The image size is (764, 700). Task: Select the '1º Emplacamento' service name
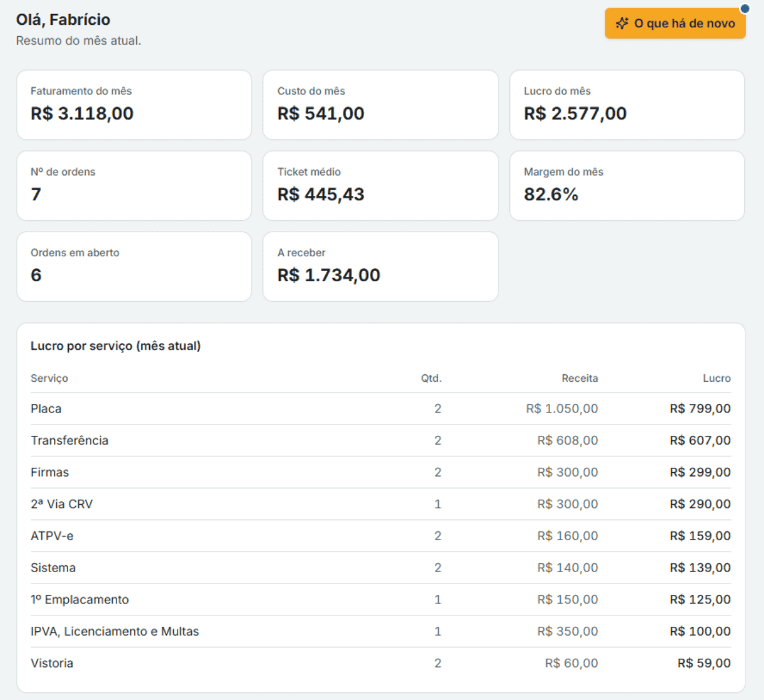click(x=80, y=599)
